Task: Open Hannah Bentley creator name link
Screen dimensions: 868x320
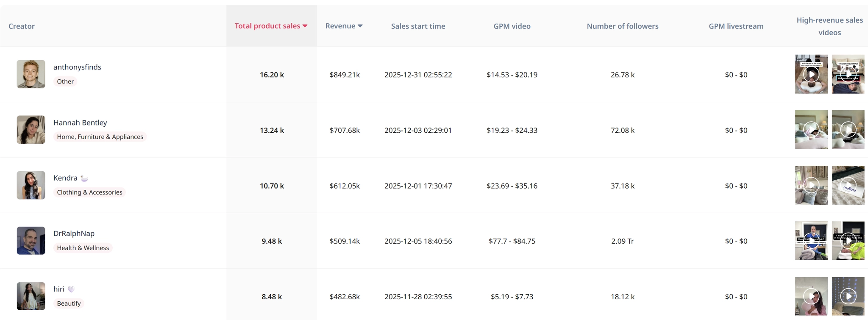Action: 80,122
